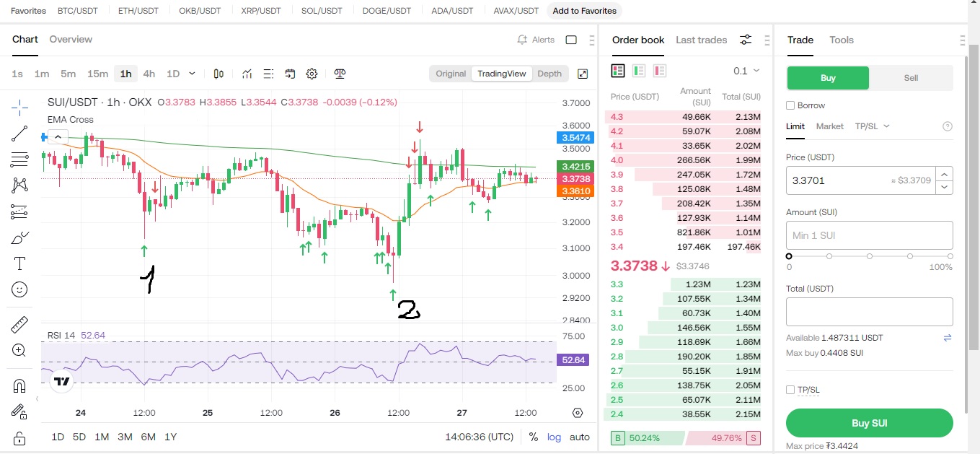Image resolution: width=980 pixels, height=454 pixels.
Task: Open BTC/USDT favorite pair
Action: click(x=77, y=11)
